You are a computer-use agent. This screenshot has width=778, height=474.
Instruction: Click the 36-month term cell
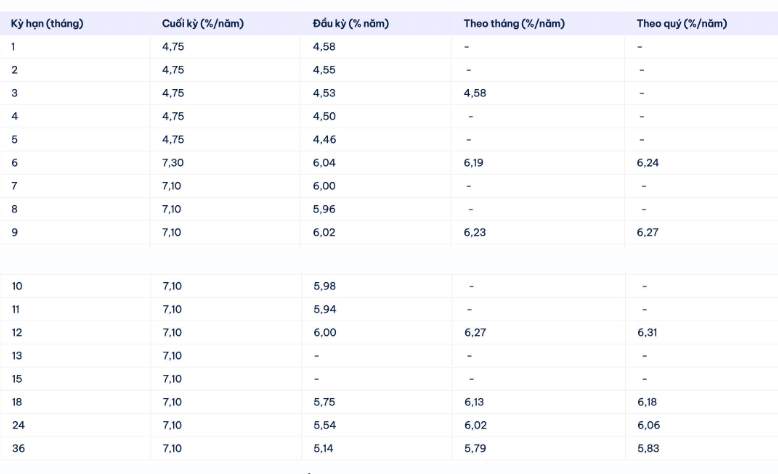pos(18,448)
